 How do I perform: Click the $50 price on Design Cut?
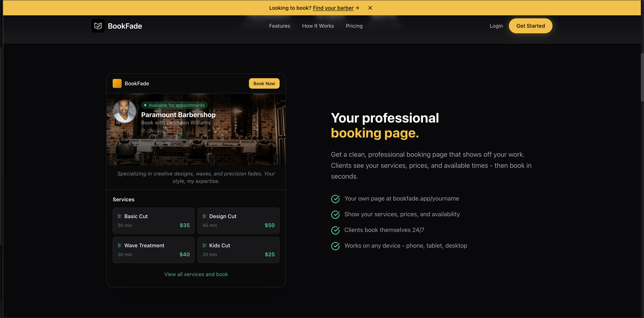[x=270, y=225]
